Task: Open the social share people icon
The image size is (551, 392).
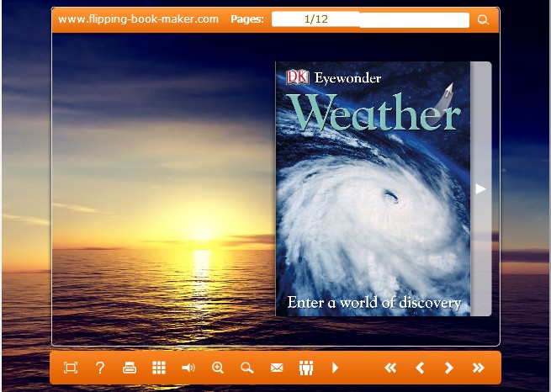Action: (x=306, y=368)
